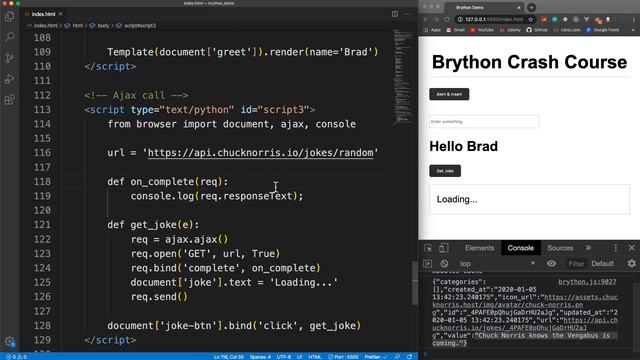The image size is (640, 360).
Task: Open the Explorer view in VS Code
Action: (x=9, y=16)
